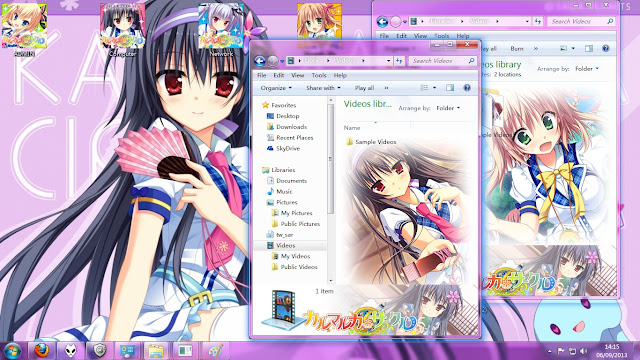
Task: Open the taskbar clock showing 14:15
Action: point(612,351)
